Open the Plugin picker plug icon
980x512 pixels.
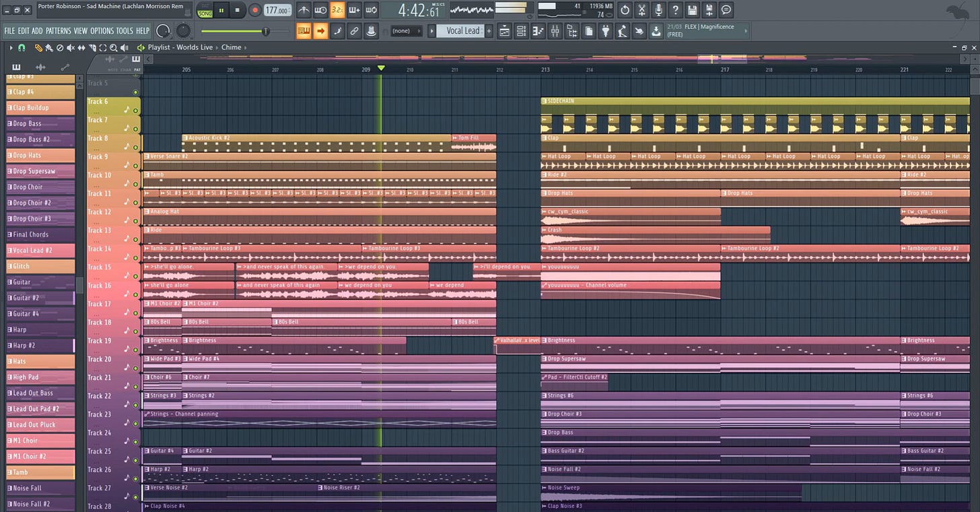pos(605,31)
